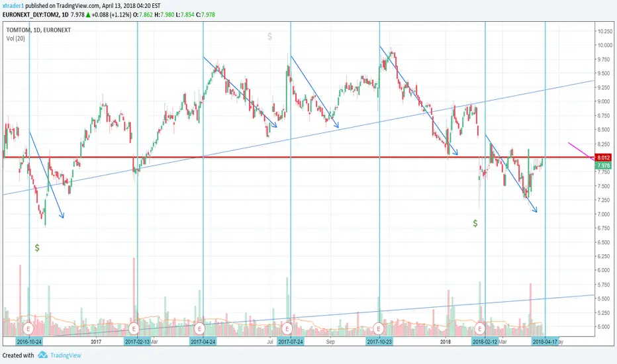The width and height of the screenshot is (617, 364).
Task: Click the 5.000 price axis label
Action: click(x=605, y=327)
